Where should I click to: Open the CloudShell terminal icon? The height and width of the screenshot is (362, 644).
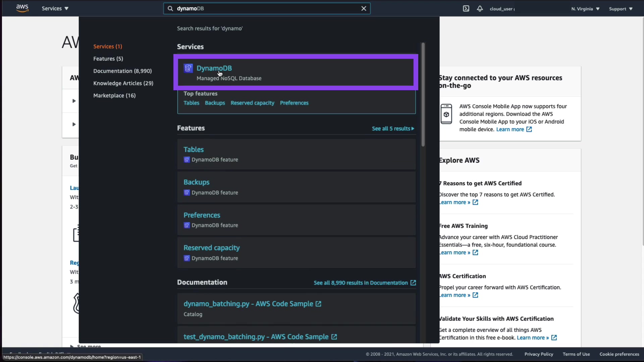pos(466,9)
